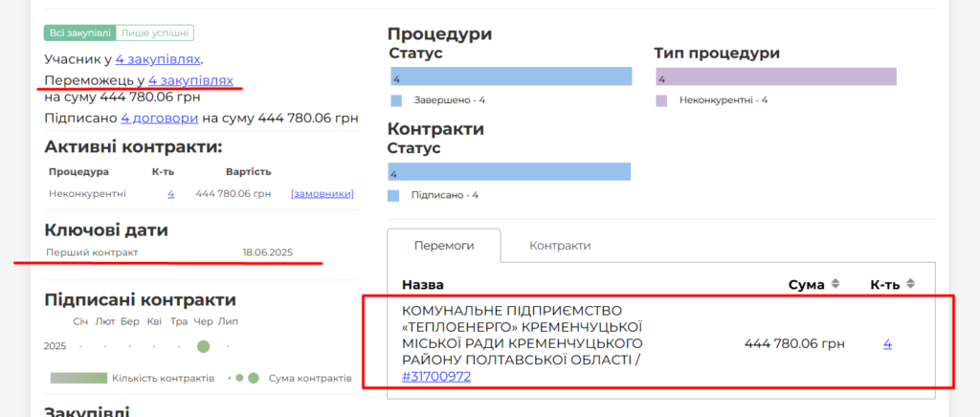Open company code #31700972 link
This screenshot has height=417, width=980.
coord(436,377)
